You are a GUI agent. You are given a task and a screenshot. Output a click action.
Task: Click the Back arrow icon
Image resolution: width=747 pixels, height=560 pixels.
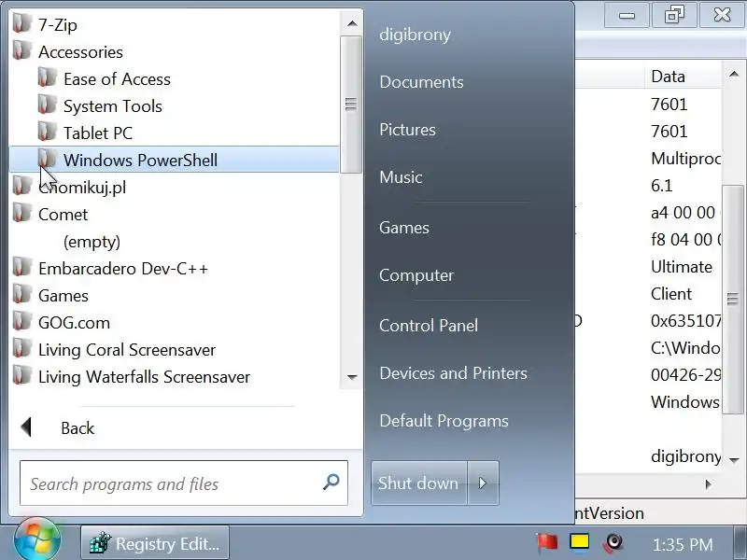pyautogui.click(x=26, y=427)
